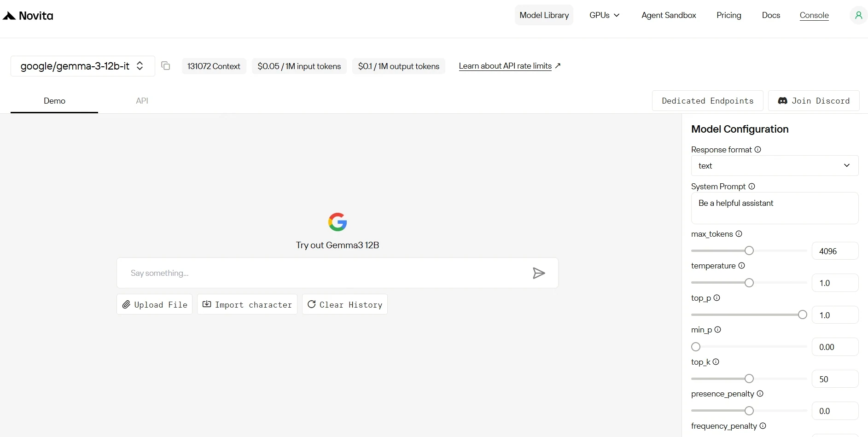Edit the top_p value field
The height and width of the screenshot is (437, 868).
(x=835, y=315)
